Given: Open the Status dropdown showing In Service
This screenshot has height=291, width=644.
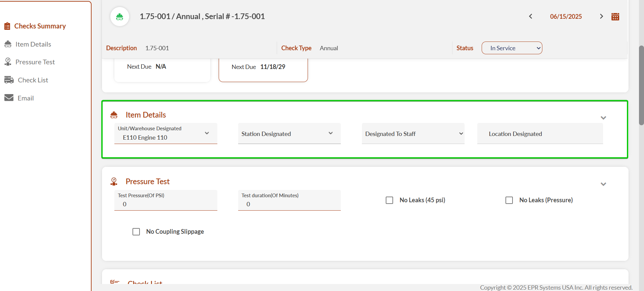Looking at the screenshot, I should coord(512,48).
